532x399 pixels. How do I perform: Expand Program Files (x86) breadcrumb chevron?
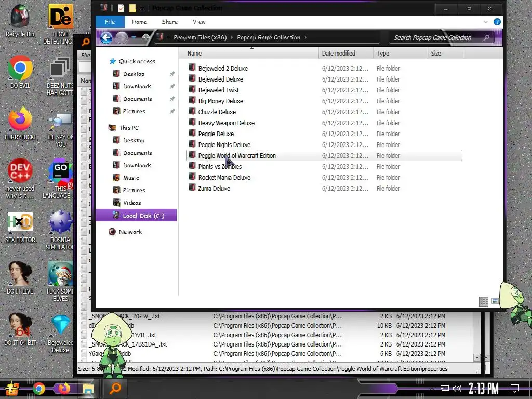click(232, 37)
